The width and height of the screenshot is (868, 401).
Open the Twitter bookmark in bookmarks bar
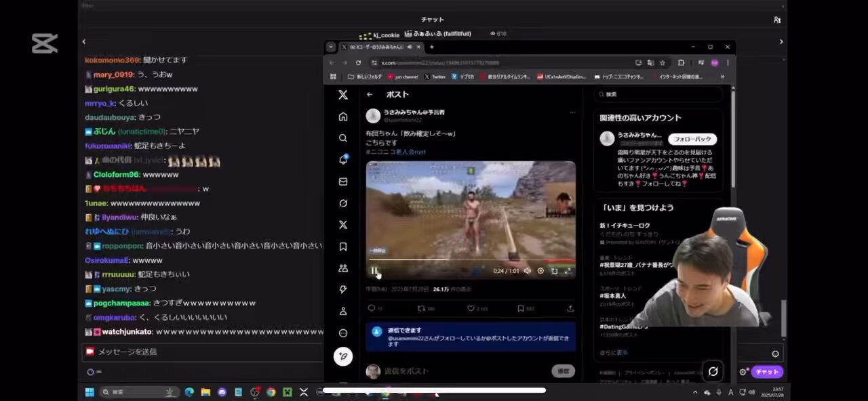(435, 77)
